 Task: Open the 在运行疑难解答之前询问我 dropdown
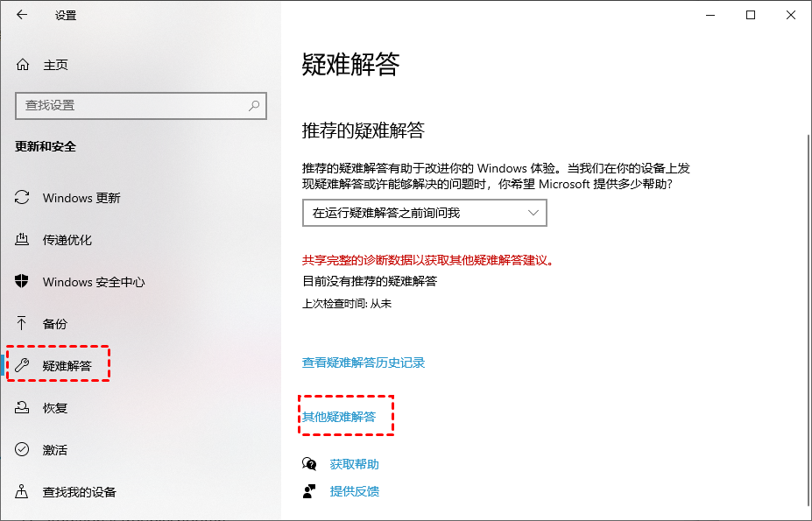pos(425,213)
